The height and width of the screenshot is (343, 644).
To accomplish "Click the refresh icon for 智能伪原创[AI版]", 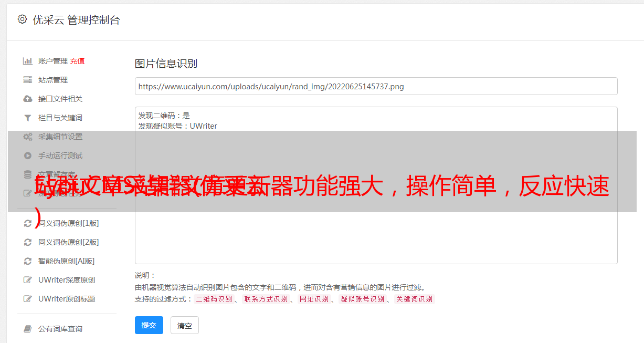I will [x=28, y=261].
